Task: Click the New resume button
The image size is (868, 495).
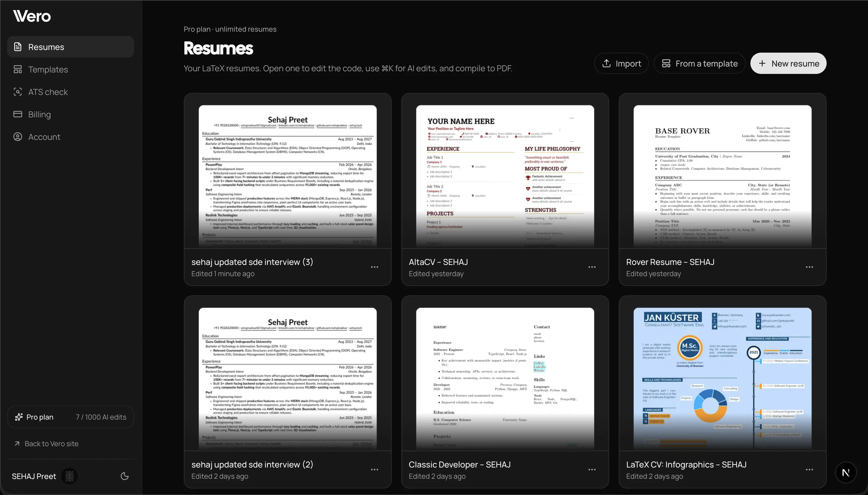Action: coord(788,63)
